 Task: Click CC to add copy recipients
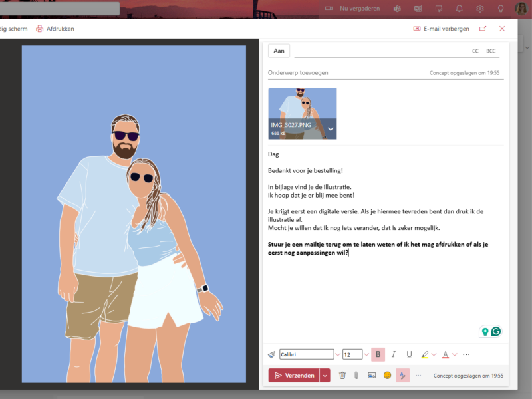(x=475, y=51)
